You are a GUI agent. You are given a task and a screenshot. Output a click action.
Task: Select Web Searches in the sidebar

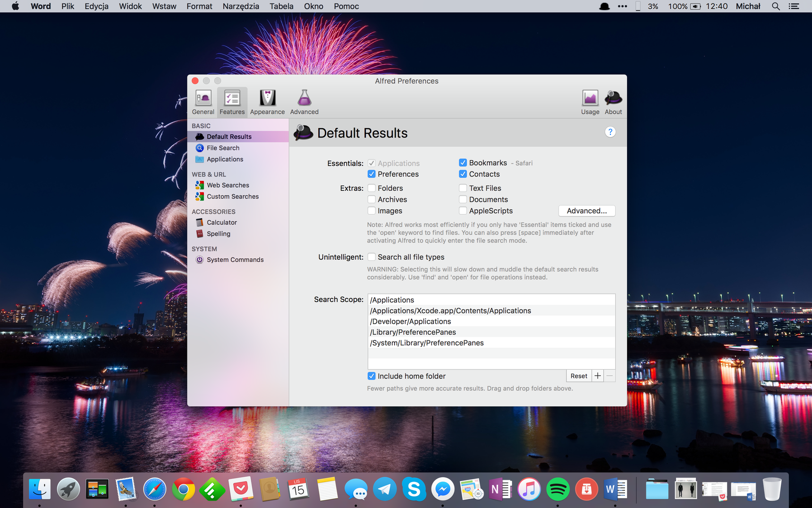(238, 185)
